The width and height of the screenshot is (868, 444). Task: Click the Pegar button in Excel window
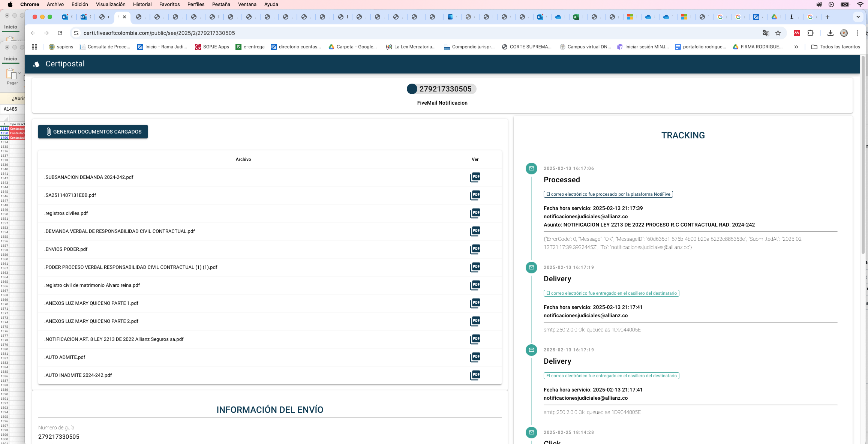tap(12, 76)
